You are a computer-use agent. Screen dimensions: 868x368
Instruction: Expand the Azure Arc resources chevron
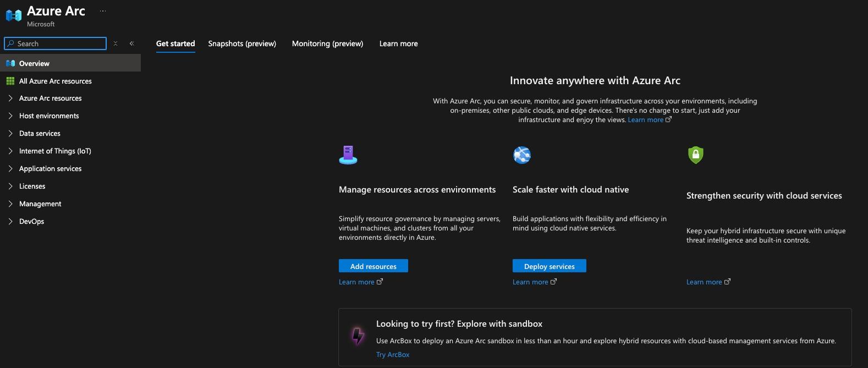point(10,98)
